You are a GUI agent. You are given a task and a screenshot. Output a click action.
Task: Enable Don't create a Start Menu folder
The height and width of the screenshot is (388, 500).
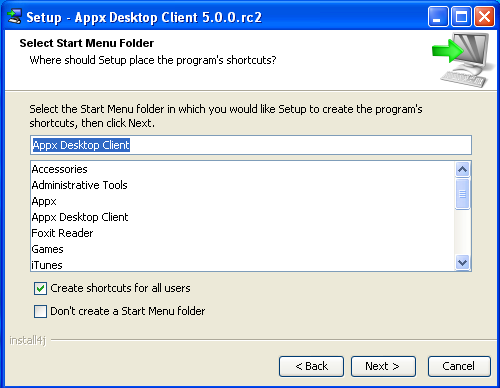40,311
